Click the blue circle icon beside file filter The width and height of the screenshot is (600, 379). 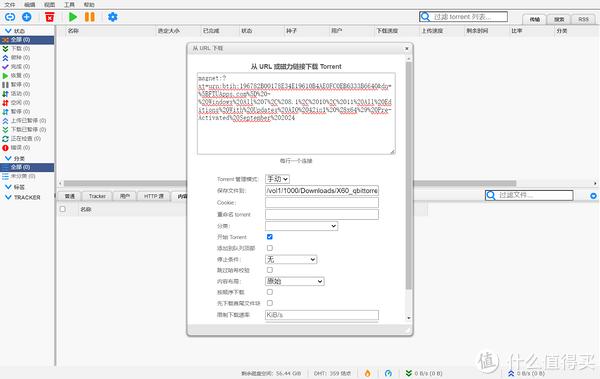click(593, 196)
